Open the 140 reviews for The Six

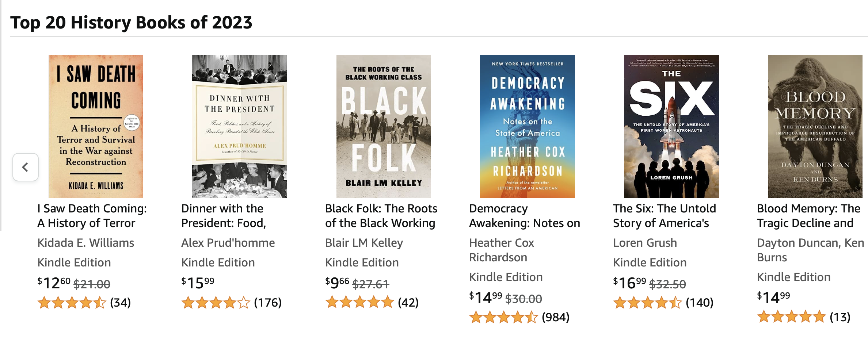click(x=699, y=303)
